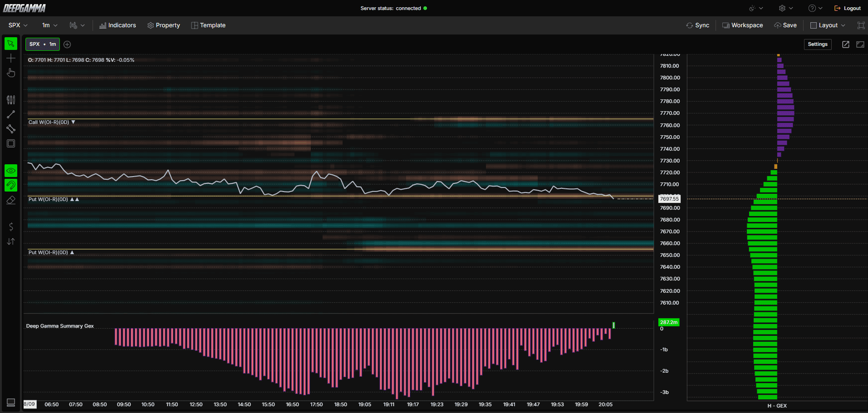The width and height of the screenshot is (868, 413).
Task: Open the SPX symbol dropdown
Action: (x=18, y=25)
